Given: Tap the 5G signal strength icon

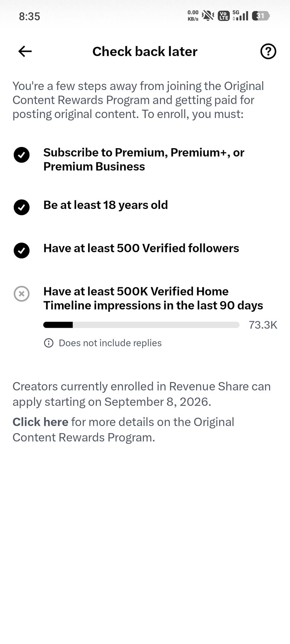Looking at the screenshot, I should coord(240,15).
